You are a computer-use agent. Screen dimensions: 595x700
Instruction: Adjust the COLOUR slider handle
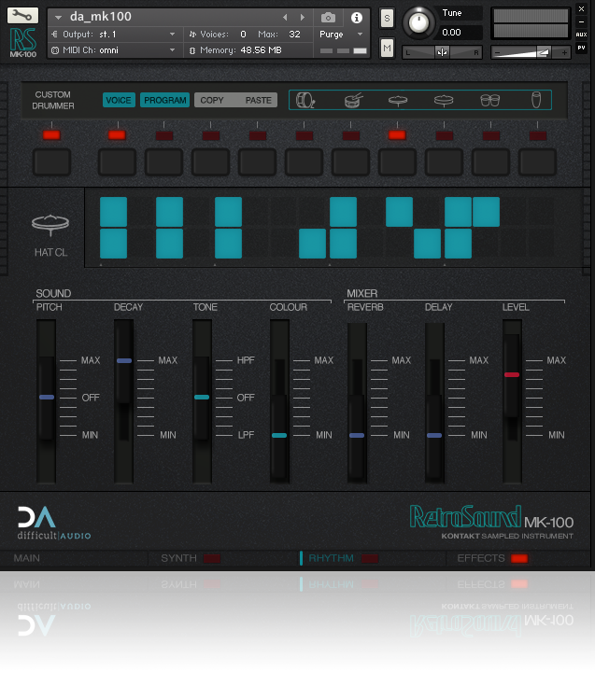point(279,435)
